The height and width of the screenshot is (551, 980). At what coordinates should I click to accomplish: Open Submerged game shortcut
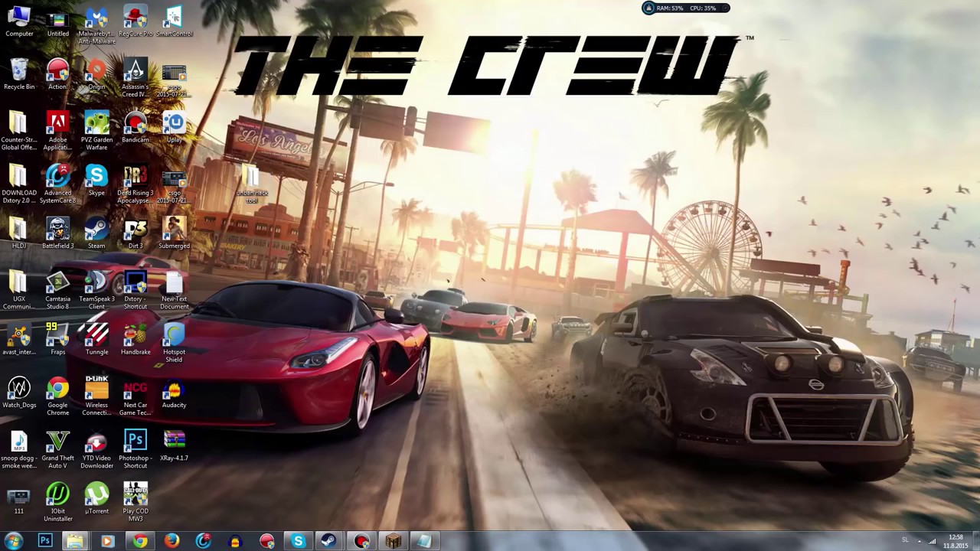click(x=174, y=233)
